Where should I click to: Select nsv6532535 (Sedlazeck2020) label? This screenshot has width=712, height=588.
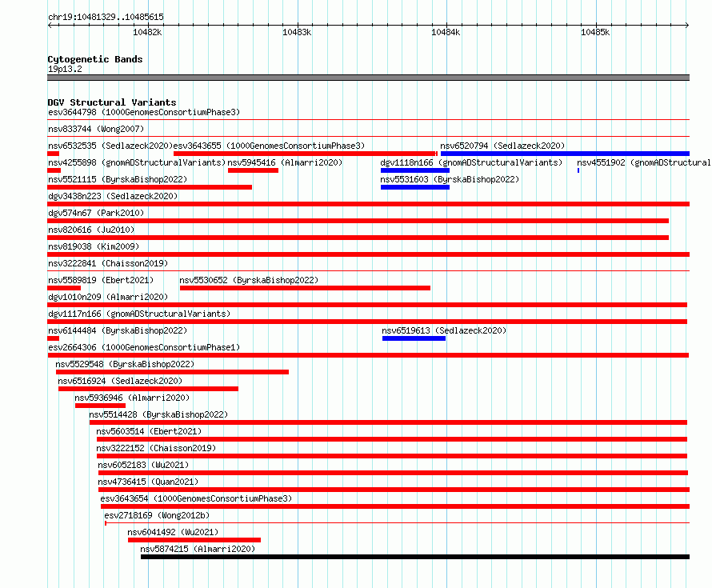(x=110, y=146)
